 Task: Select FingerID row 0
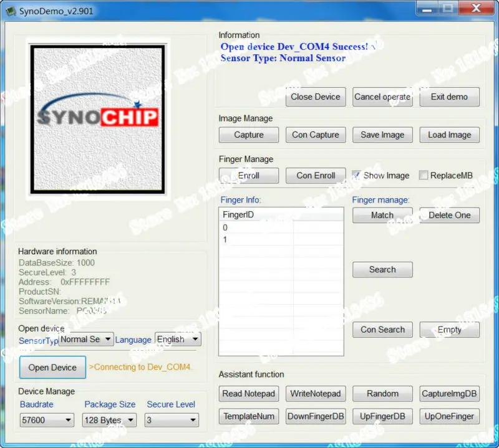pyautogui.click(x=281, y=227)
